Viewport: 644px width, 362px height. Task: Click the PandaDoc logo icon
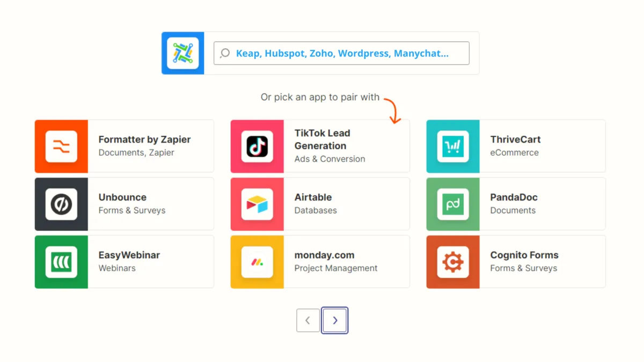pos(453,204)
